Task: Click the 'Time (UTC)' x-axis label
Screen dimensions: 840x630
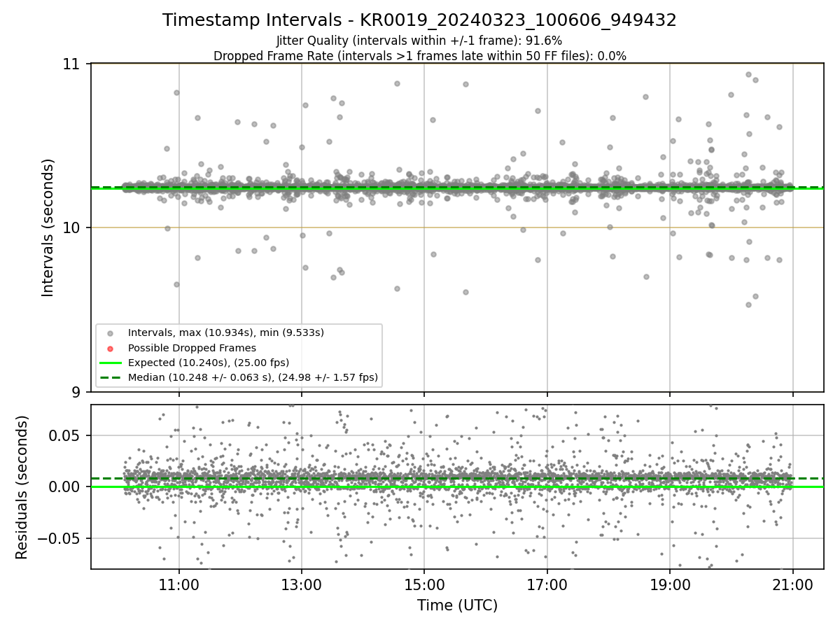Action: (x=457, y=606)
